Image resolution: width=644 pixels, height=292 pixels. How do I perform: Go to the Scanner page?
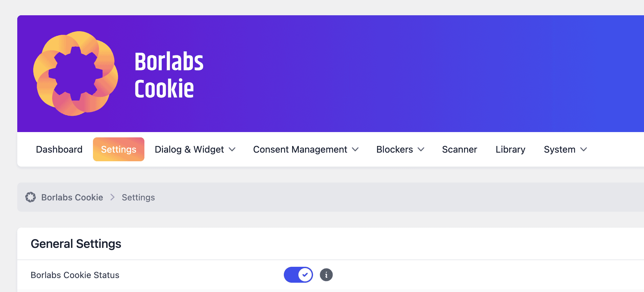(459, 149)
